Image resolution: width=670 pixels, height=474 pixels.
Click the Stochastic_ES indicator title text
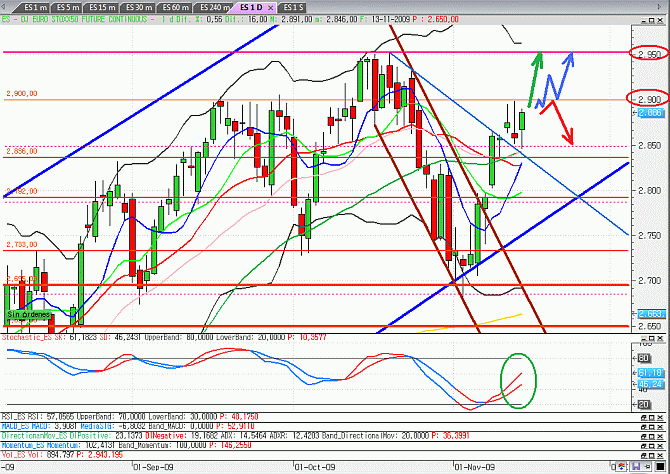pos(26,338)
